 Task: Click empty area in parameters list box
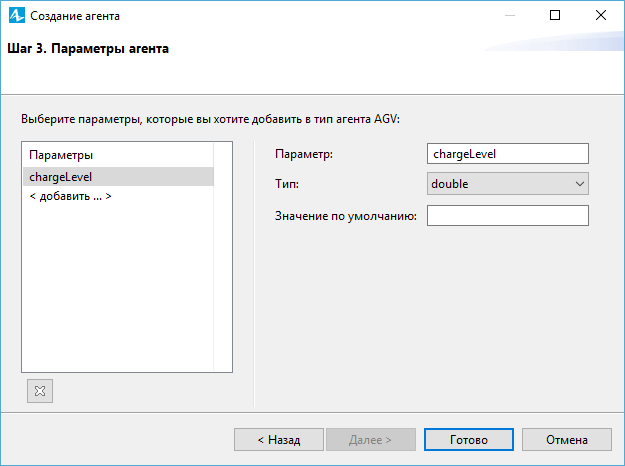point(118,287)
